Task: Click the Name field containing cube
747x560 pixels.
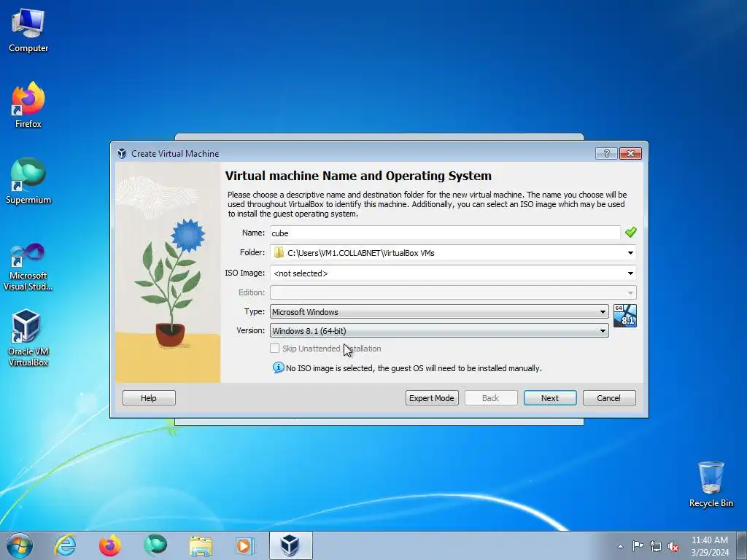Action: [445, 233]
